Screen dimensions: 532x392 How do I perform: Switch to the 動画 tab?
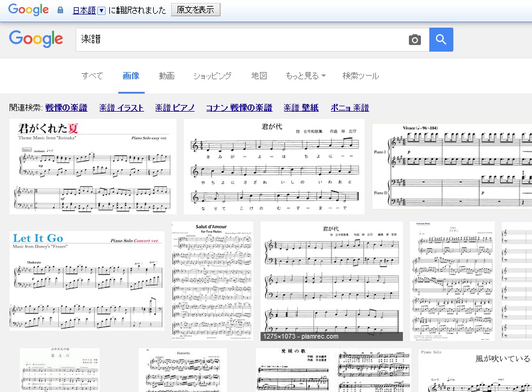coord(166,76)
